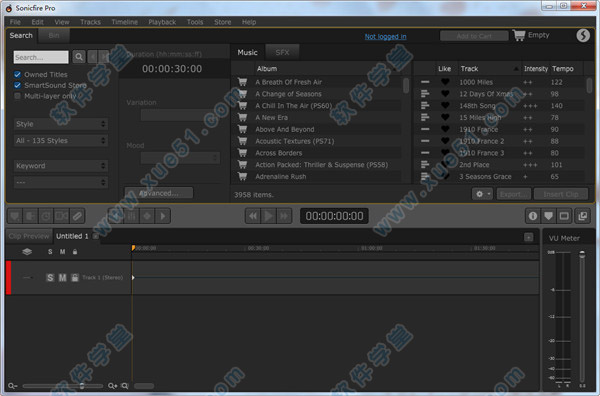Open the Style dropdown
This screenshot has height=396, width=600.
[60, 124]
